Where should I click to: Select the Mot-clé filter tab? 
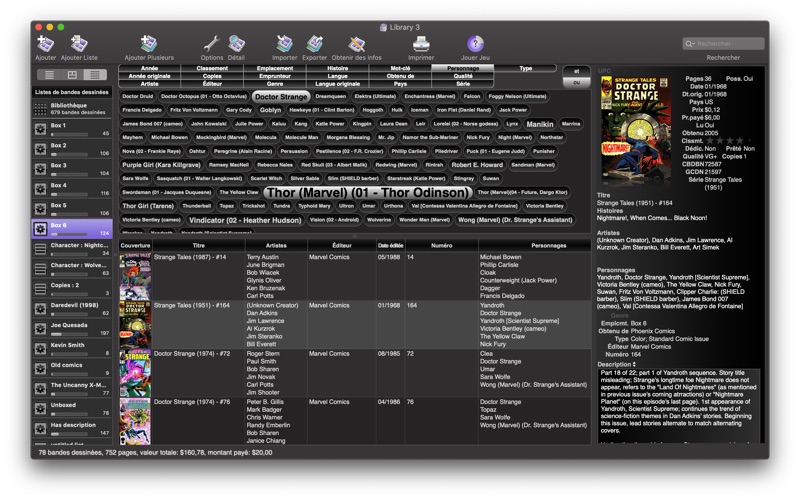coord(400,68)
